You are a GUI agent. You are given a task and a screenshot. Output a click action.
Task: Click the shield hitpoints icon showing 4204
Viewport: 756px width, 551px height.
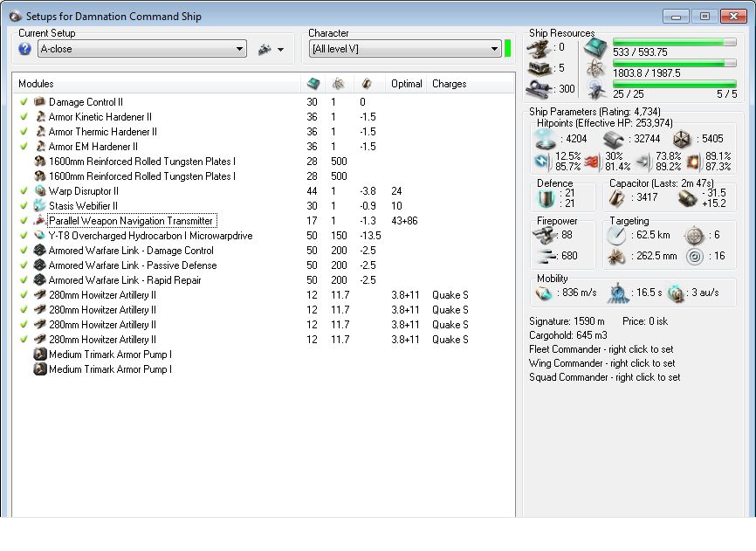pyautogui.click(x=546, y=139)
